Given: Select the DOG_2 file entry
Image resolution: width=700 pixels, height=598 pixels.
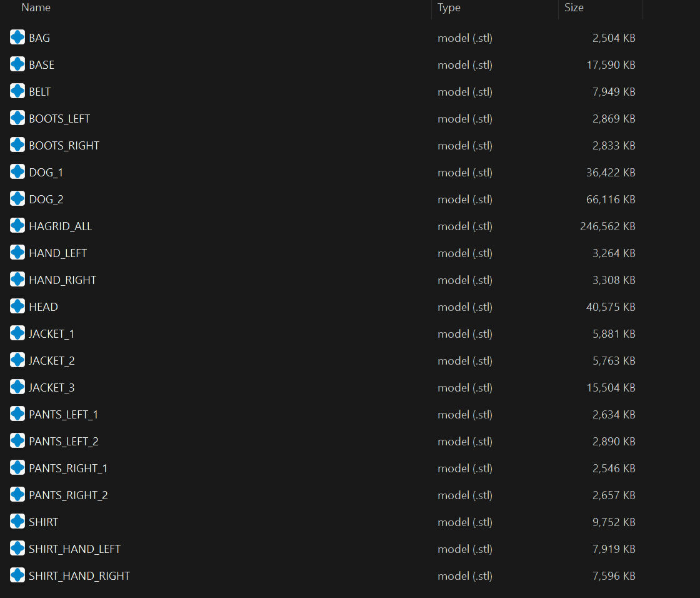Looking at the screenshot, I should point(46,200).
